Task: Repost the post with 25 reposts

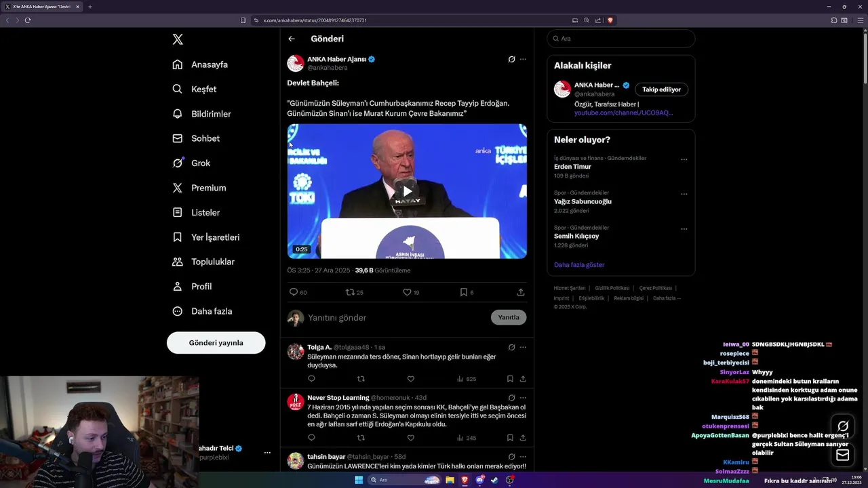Action: (351, 292)
